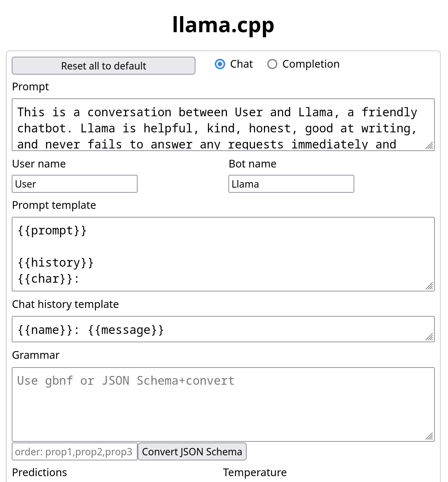Click the Predictions label
Screen dimensions: 448x482
click(x=40, y=472)
